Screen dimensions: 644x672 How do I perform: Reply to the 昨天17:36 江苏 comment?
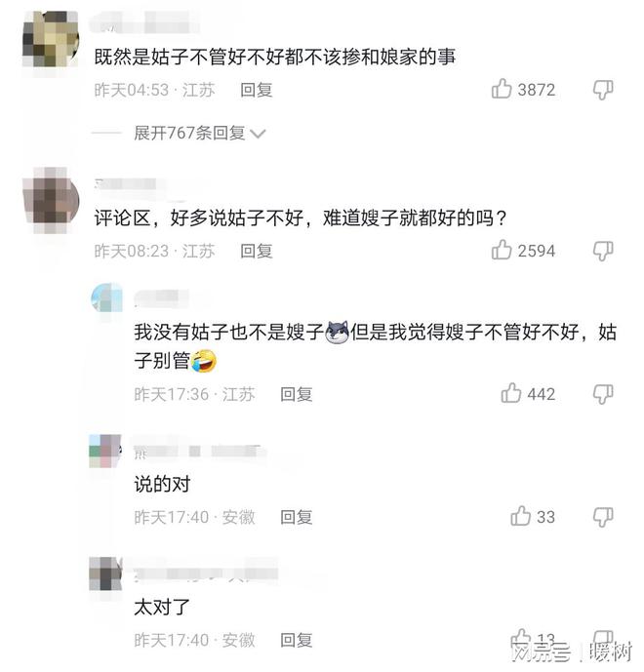pos(296,394)
